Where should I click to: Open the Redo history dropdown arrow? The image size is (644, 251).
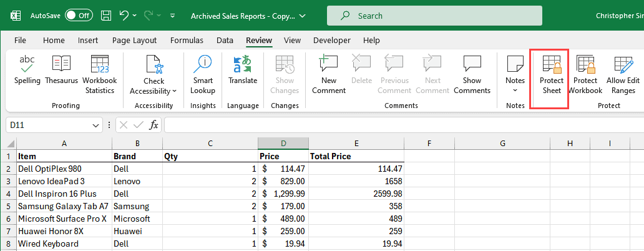159,16
